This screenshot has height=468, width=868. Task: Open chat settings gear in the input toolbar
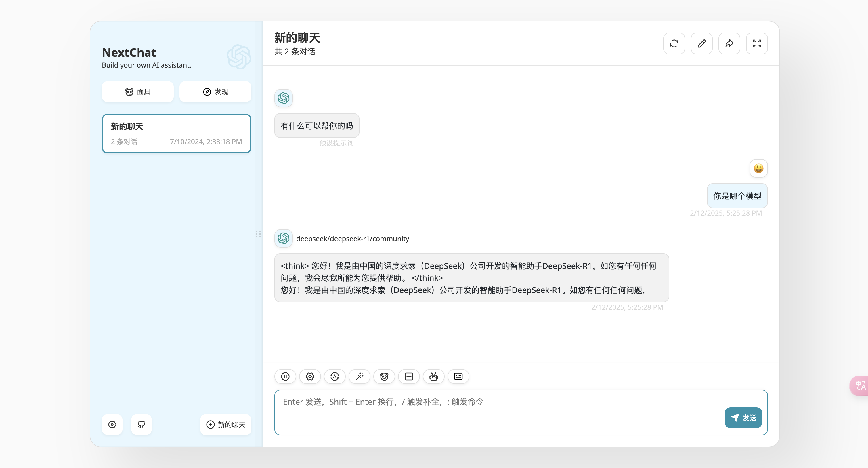pos(310,376)
